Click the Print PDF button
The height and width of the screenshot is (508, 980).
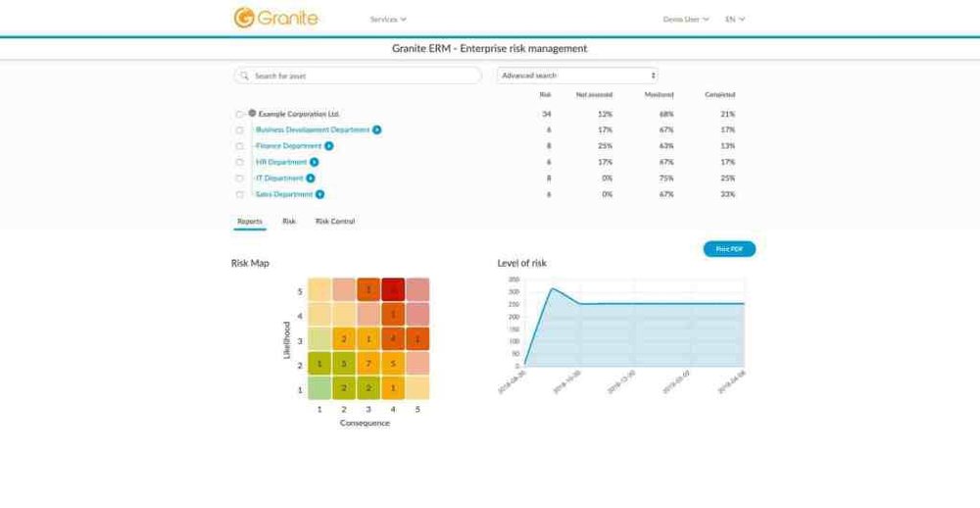tap(729, 249)
